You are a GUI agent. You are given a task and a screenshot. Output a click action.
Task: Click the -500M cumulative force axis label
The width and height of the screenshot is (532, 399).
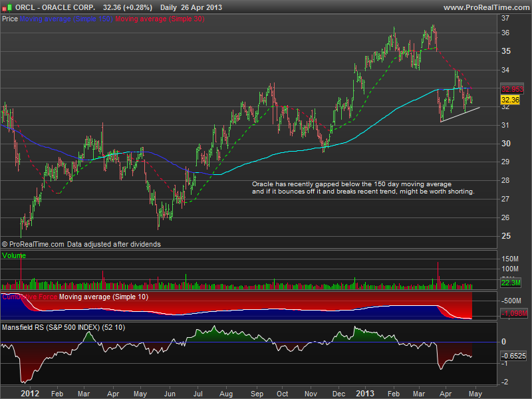click(x=511, y=301)
